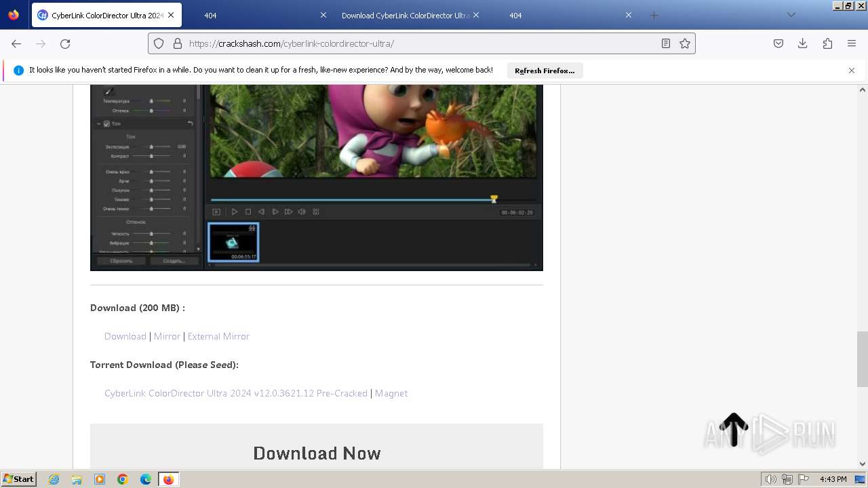Image resolution: width=868 pixels, height=488 pixels.
Task: Launch Internet Explorer from the taskbar
Action: pos(54,479)
